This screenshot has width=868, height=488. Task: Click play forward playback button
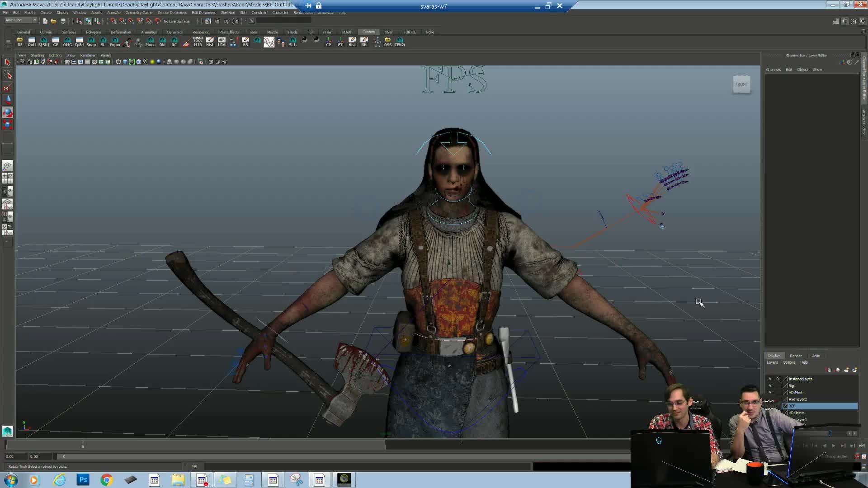coord(834,446)
